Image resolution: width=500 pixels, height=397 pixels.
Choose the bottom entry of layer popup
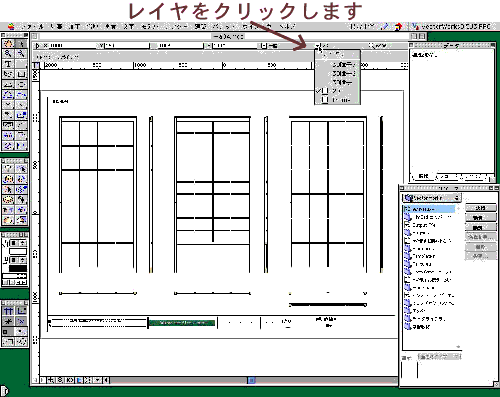click(x=337, y=100)
